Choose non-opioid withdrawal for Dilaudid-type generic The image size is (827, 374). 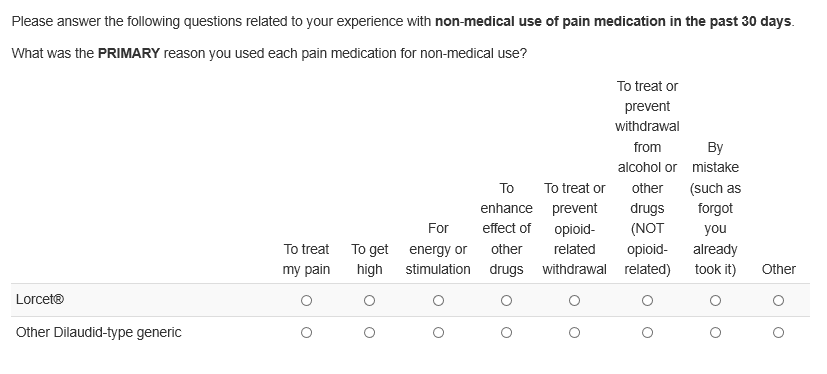647,333
